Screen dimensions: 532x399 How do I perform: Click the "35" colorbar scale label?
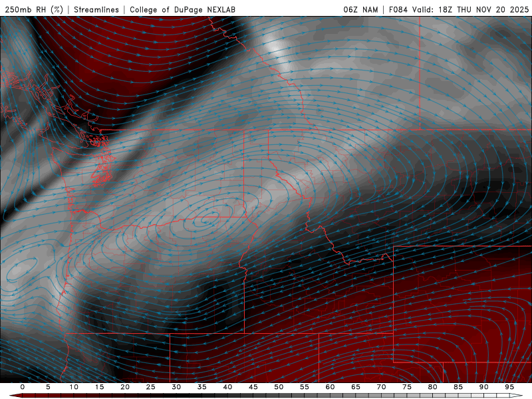point(202,387)
